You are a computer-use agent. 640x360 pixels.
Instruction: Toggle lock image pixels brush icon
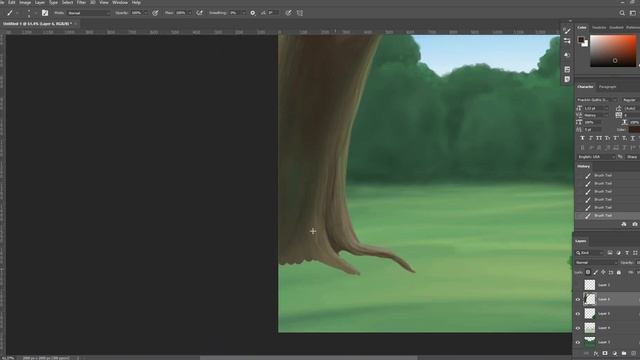[x=596, y=272]
